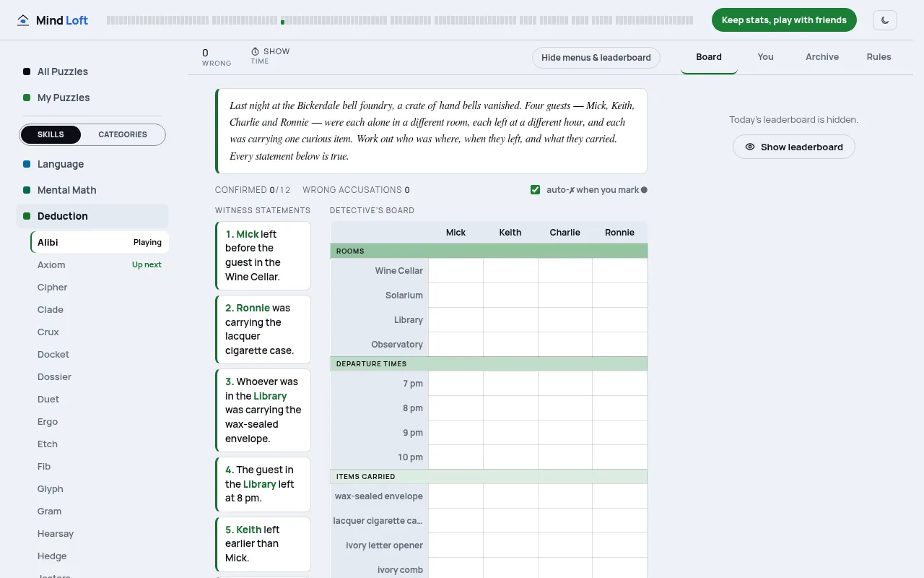Click Keep stats, play with friends button
This screenshot has width=924, height=578.
coord(784,20)
